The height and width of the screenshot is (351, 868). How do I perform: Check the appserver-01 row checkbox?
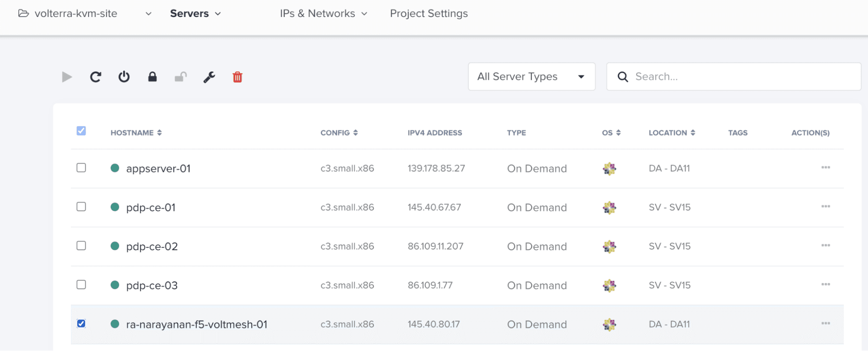81,168
